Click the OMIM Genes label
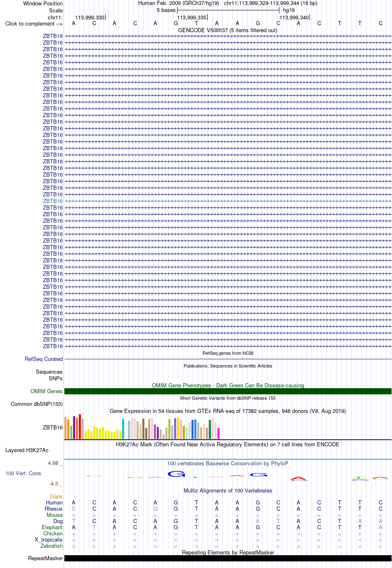 [x=47, y=391]
